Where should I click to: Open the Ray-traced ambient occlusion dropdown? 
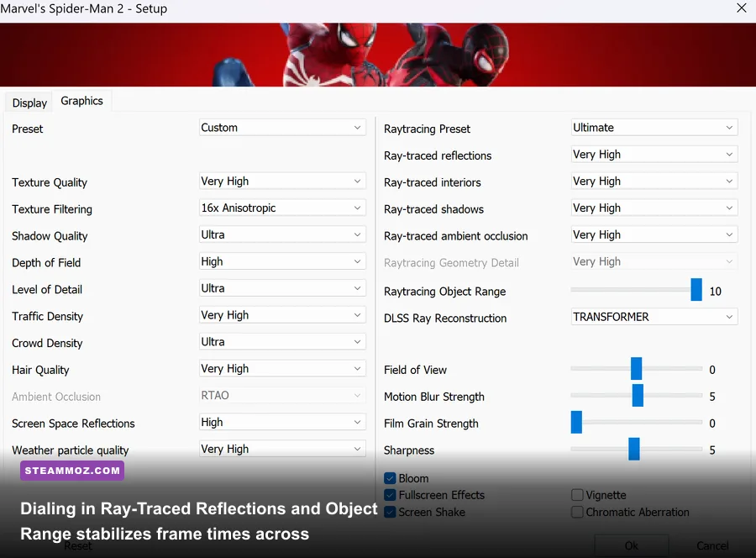point(654,234)
